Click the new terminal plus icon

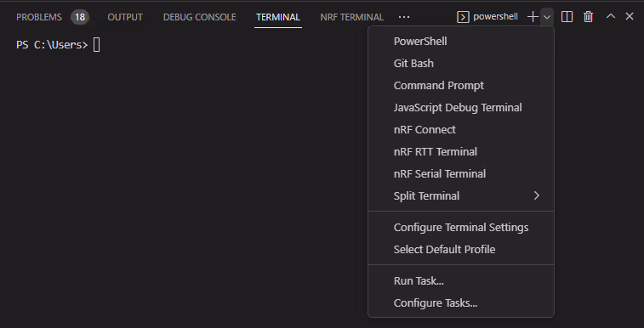533,17
